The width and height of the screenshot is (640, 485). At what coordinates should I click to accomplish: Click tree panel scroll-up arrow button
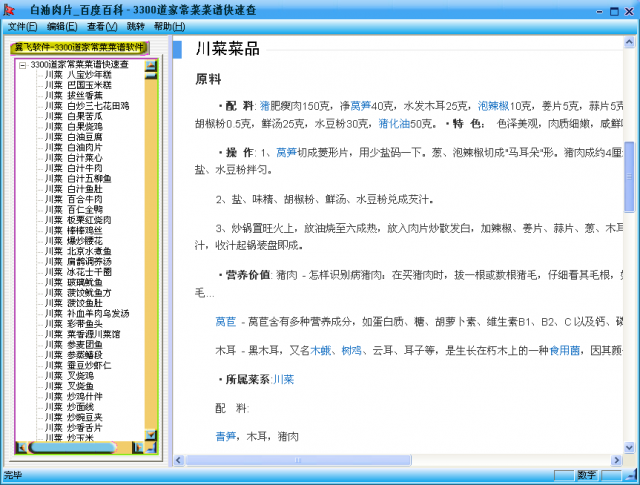pyautogui.click(x=151, y=69)
